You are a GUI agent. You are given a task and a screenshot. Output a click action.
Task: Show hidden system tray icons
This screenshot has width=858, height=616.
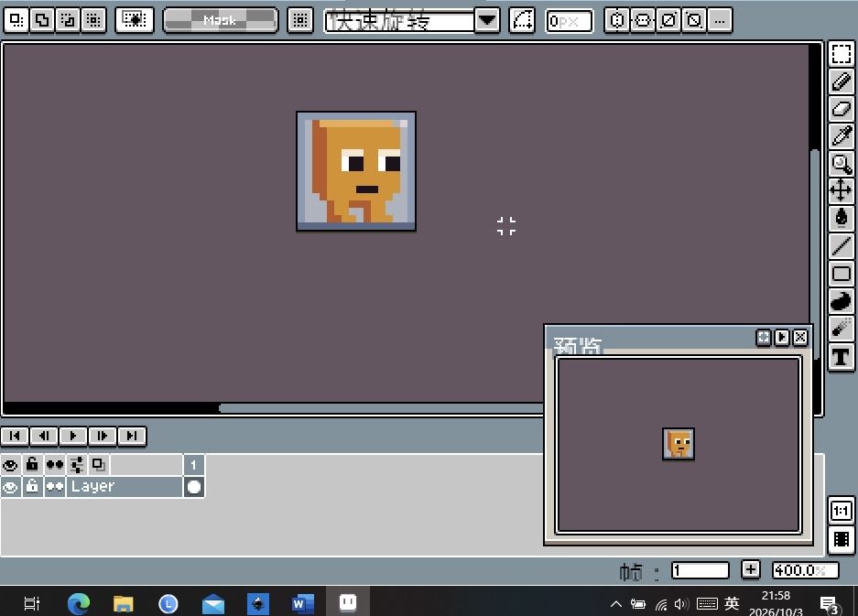(x=615, y=604)
